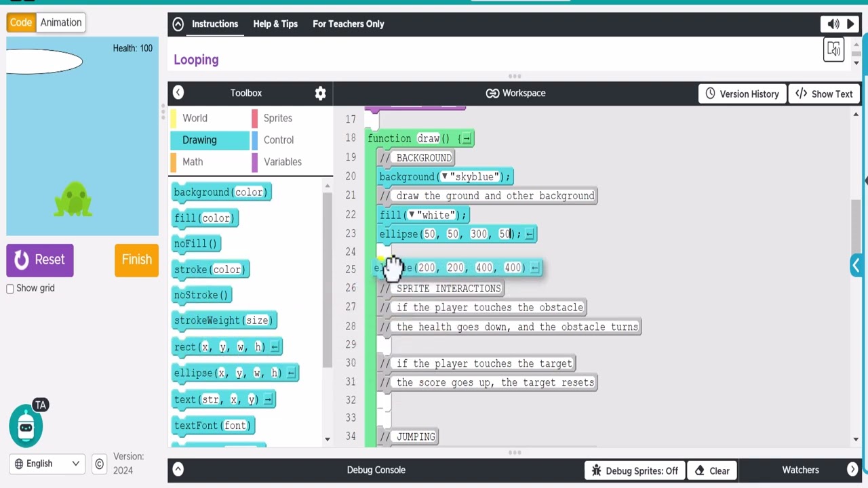Pick the textFont(font) toolbox block
Screen dimensions: 868x488
(213, 426)
